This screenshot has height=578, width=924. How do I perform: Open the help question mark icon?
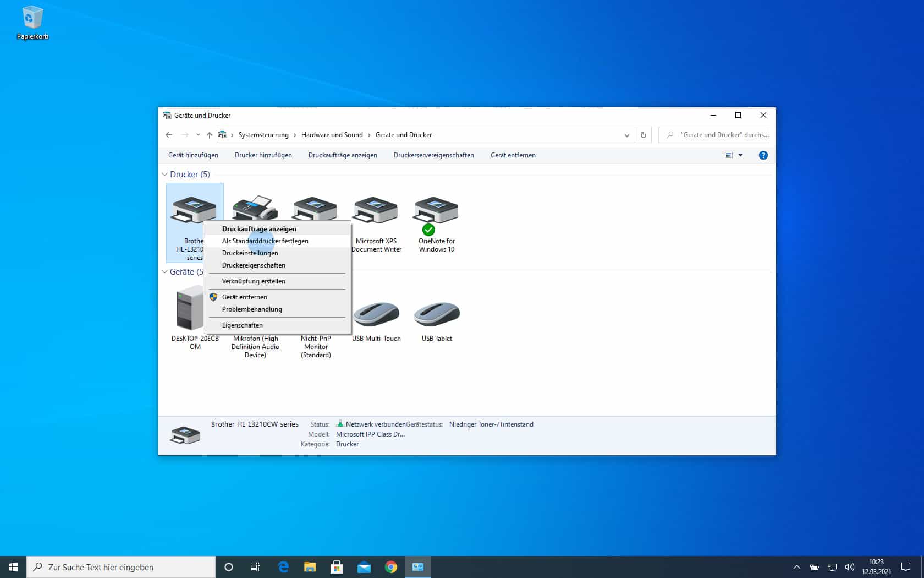point(763,155)
